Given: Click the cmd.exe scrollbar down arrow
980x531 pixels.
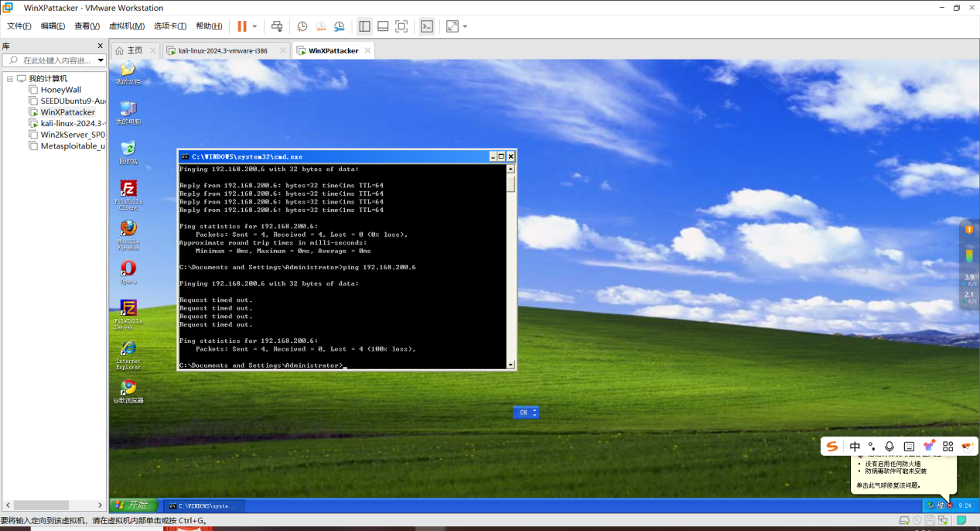Looking at the screenshot, I should click(x=510, y=365).
